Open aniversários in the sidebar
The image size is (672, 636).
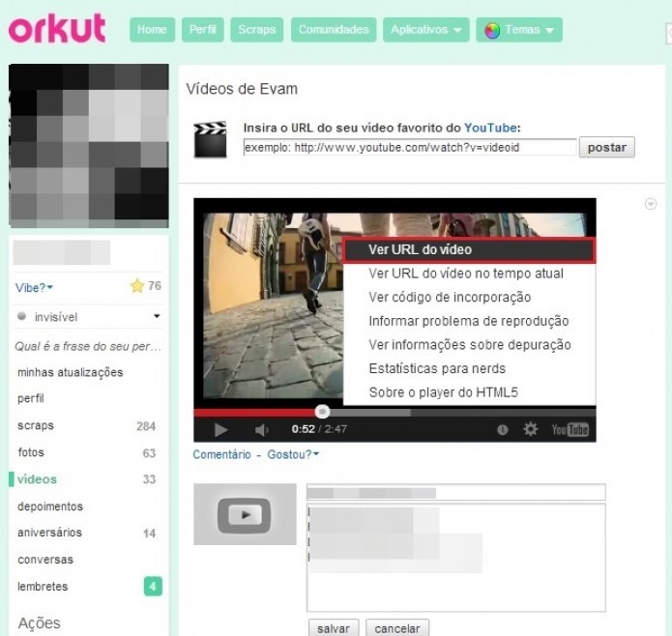tap(49, 533)
